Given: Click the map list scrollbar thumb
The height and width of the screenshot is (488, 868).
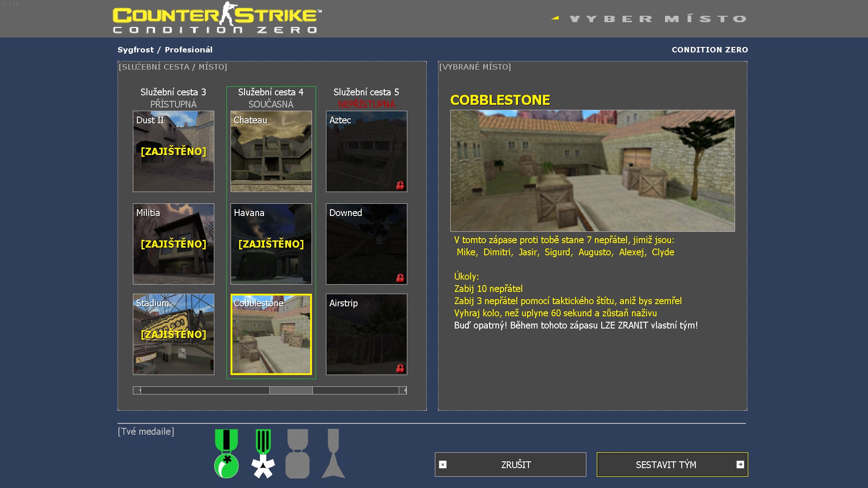Looking at the screenshot, I should pos(291,390).
